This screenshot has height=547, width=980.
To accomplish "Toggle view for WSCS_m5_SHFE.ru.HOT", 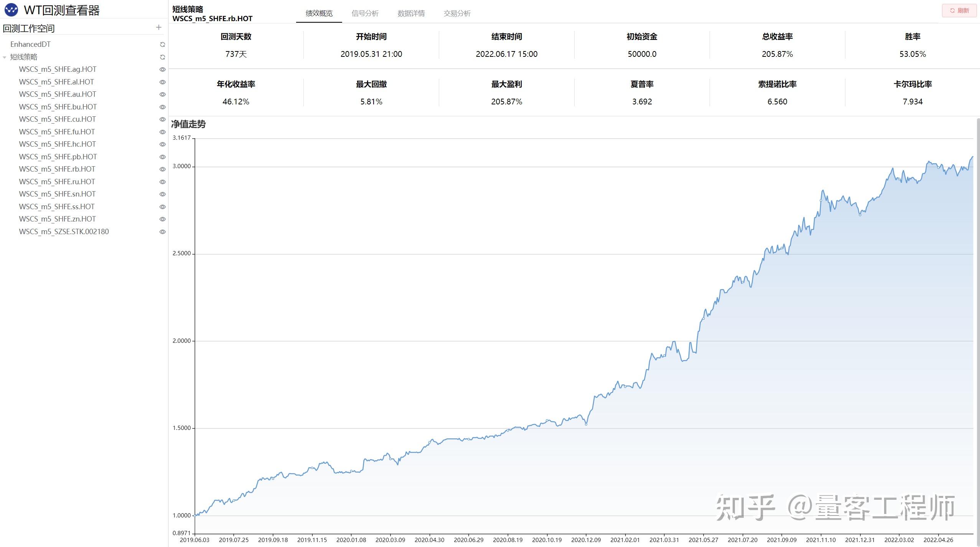I will tap(163, 182).
